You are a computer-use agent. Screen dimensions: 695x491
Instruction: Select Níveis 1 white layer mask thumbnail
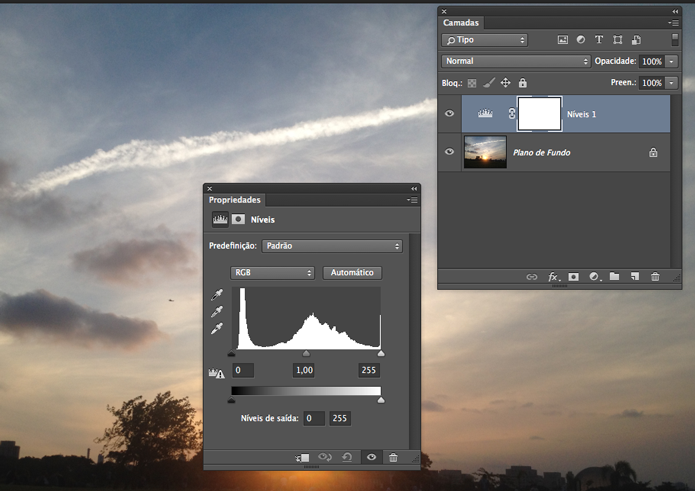point(539,114)
